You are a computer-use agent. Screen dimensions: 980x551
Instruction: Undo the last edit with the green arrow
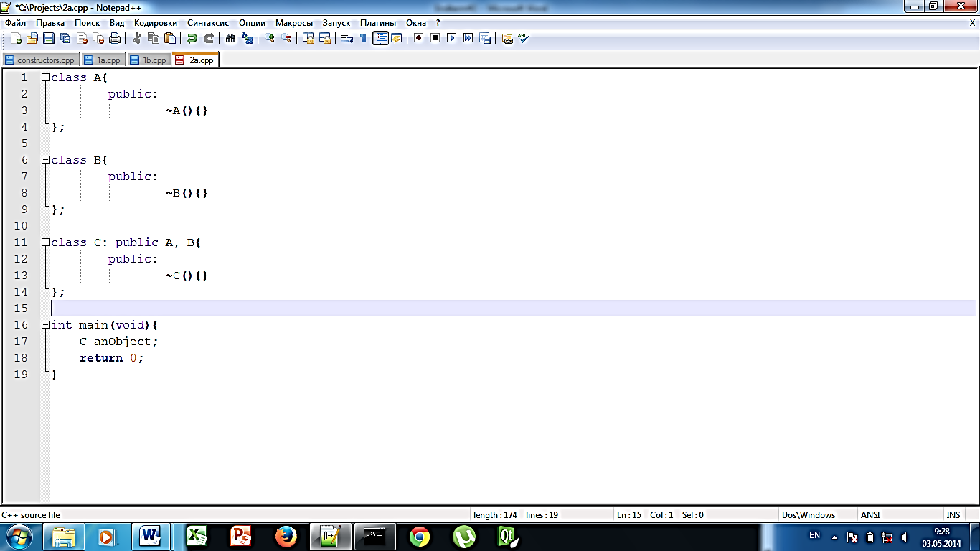192,38
